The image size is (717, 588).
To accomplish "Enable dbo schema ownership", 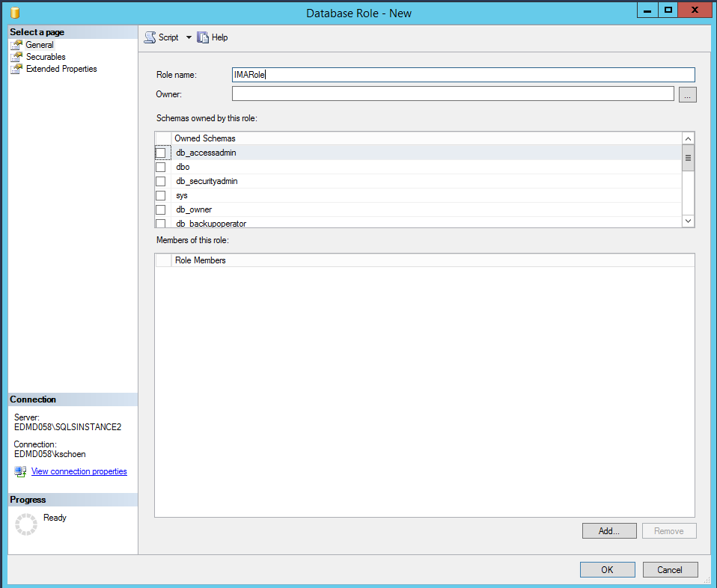I will [x=160, y=166].
